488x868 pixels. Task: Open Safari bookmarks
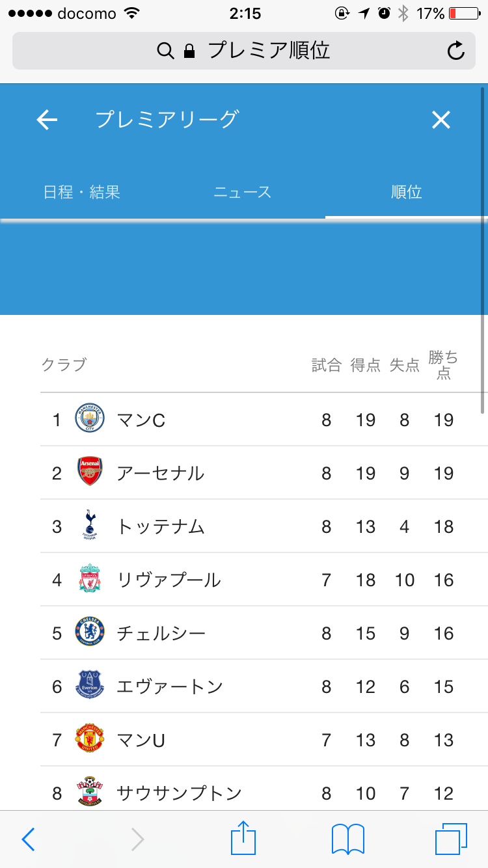pos(348,839)
